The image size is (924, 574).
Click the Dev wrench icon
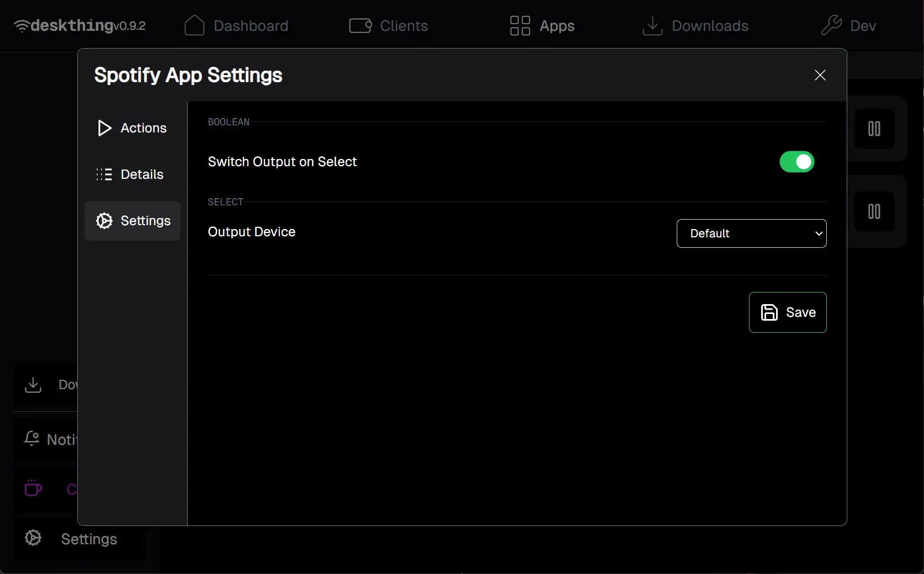831,25
